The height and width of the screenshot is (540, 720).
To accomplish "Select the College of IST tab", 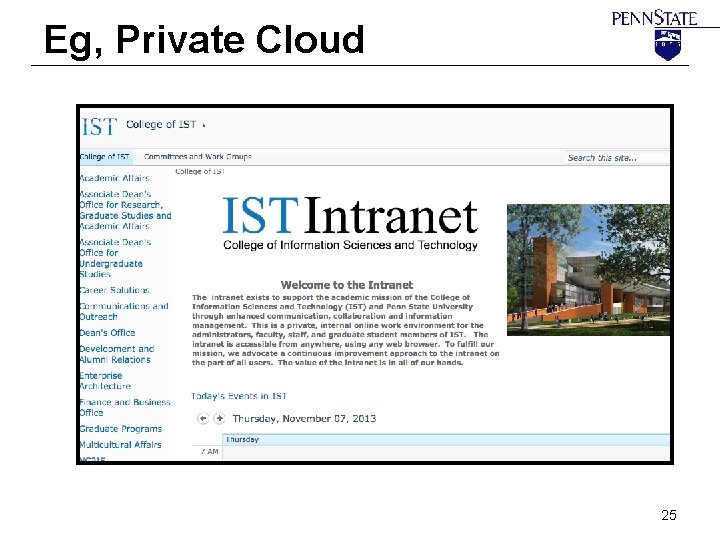I will 105,157.
